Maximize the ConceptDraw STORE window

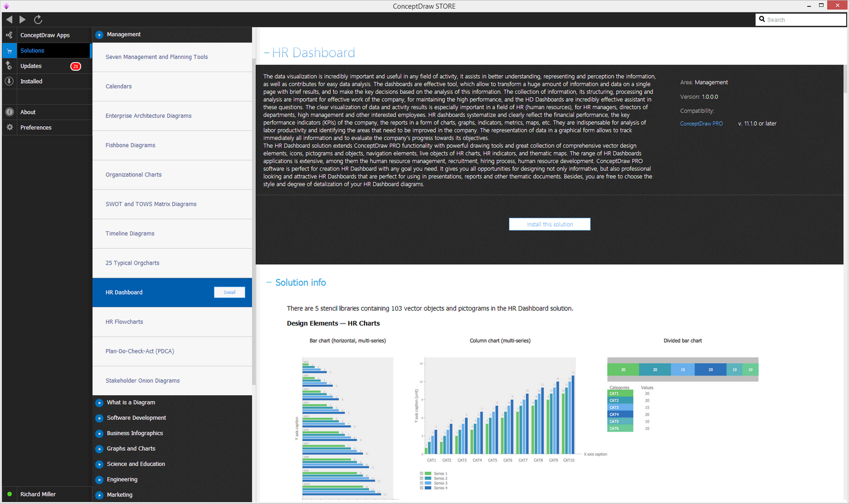[821, 6]
